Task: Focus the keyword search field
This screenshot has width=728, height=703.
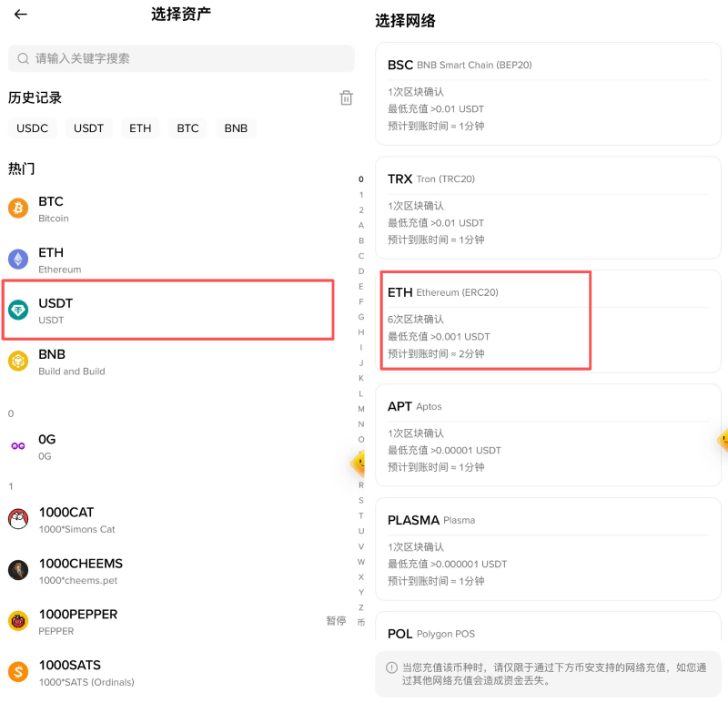Action: (181, 58)
